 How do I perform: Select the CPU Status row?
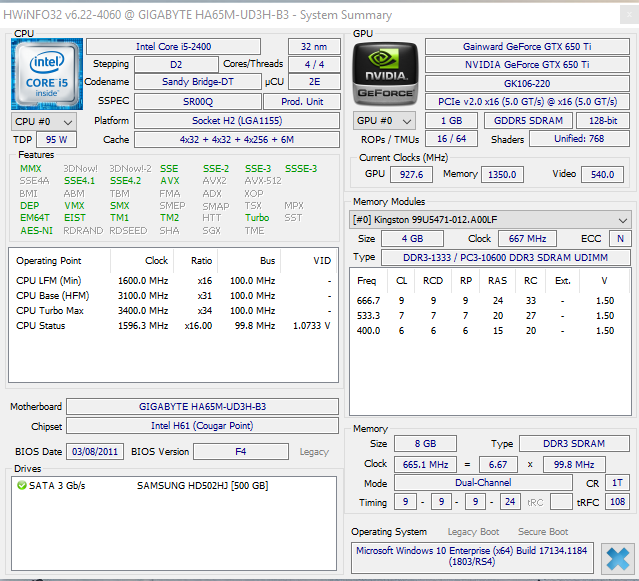[x=174, y=326]
